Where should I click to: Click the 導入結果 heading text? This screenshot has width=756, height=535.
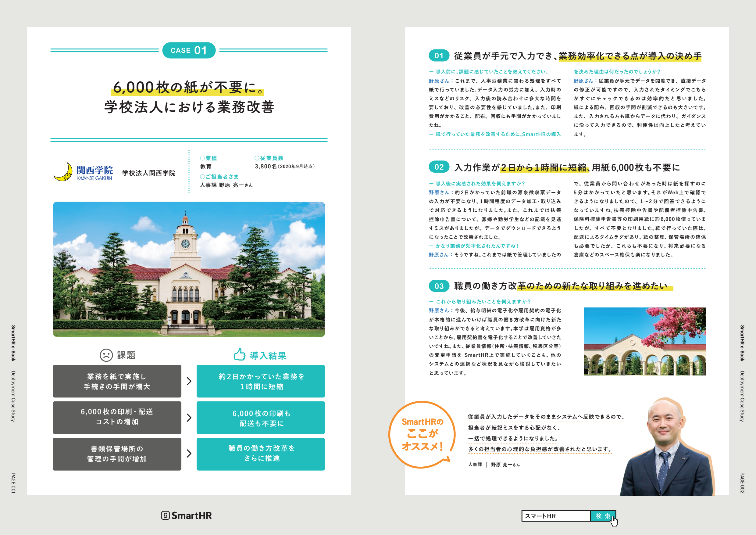[268, 355]
